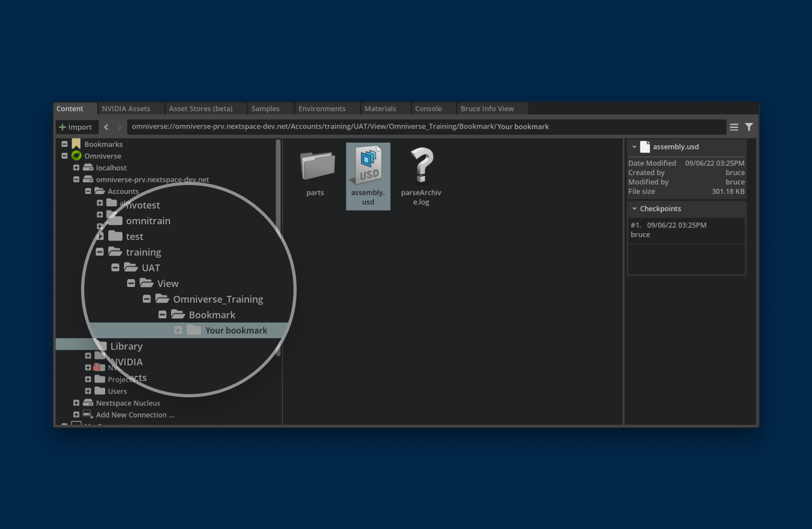The height and width of the screenshot is (529, 812).
Task: Select the Accounts folder label
Action: tap(123, 191)
